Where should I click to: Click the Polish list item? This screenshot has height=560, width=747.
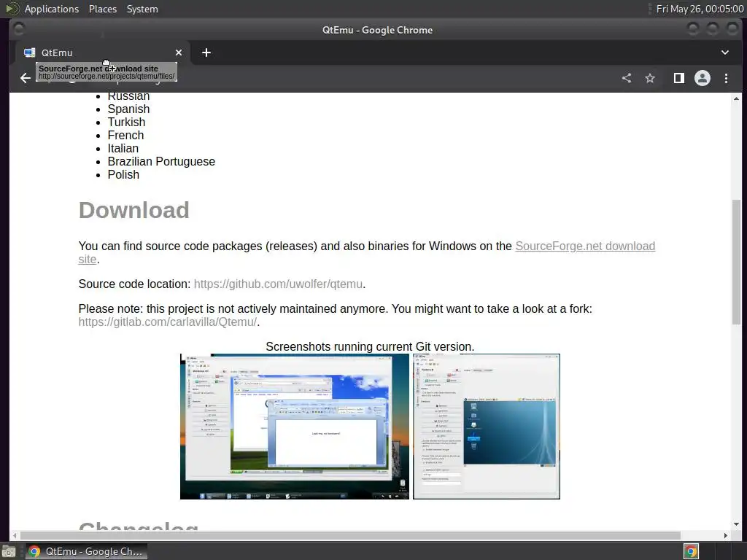coord(123,175)
